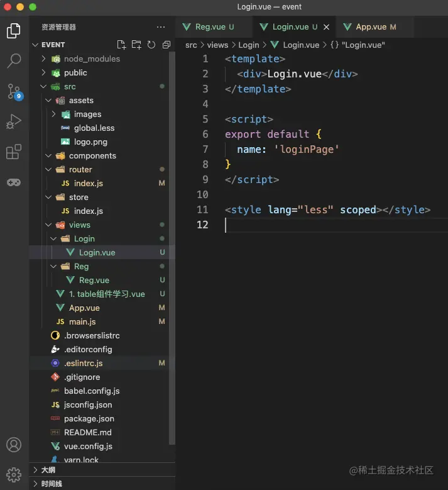Click the scoped attribute on line 11
Viewport: 448px width, 490px height.
point(358,210)
